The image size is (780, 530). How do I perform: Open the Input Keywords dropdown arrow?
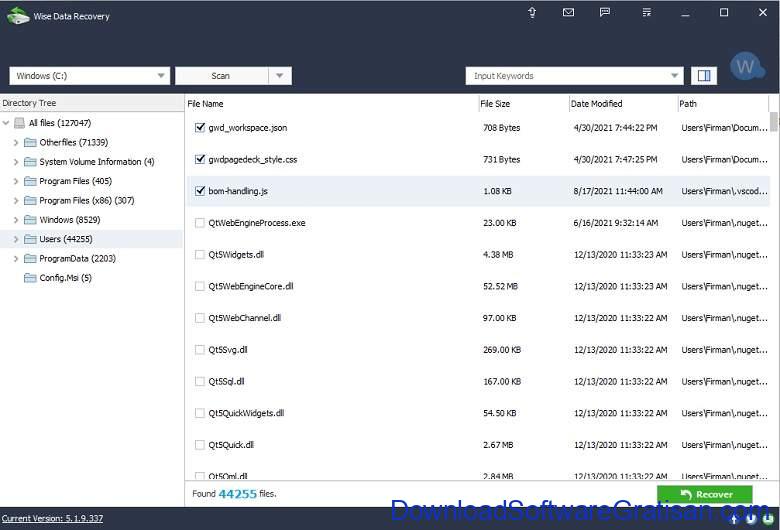tap(674, 76)
